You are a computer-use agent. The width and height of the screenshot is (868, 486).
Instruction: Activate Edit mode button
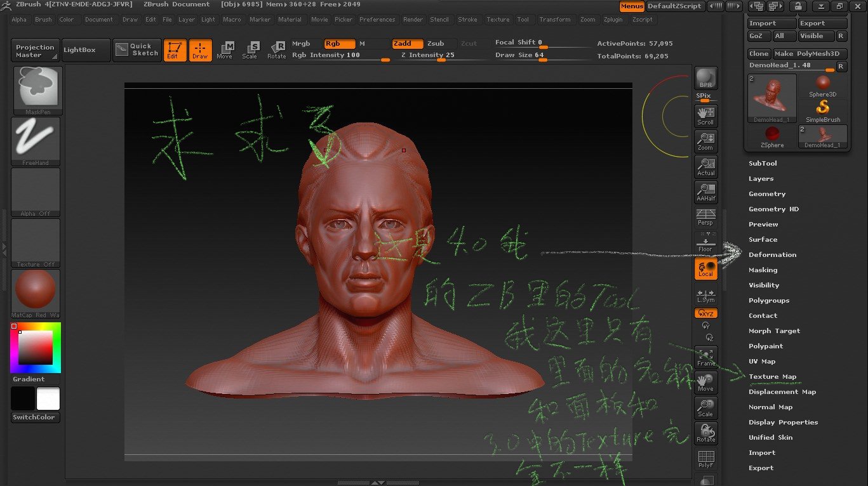coord(175,50)
